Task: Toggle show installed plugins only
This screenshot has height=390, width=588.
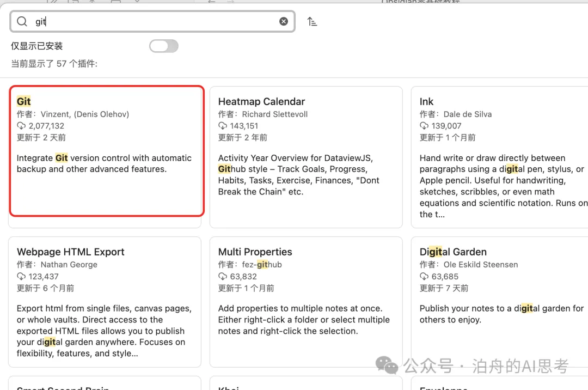Action: [x=163, y=46]
